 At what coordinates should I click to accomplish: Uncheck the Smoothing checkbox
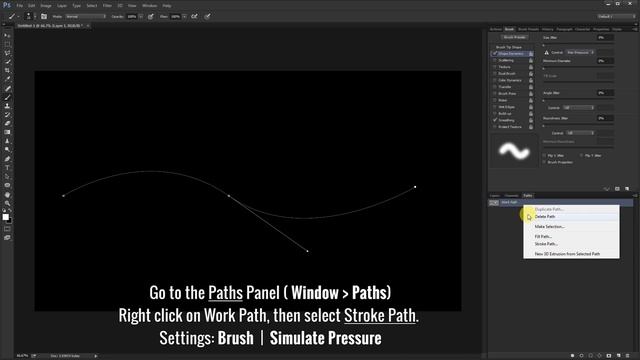tap(495, 120)
